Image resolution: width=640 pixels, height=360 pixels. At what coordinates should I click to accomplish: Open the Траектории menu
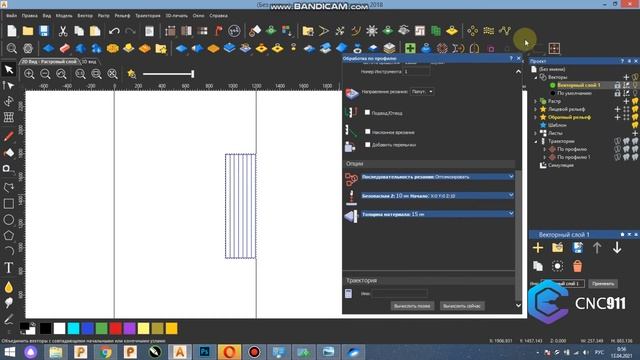point(148,16)
